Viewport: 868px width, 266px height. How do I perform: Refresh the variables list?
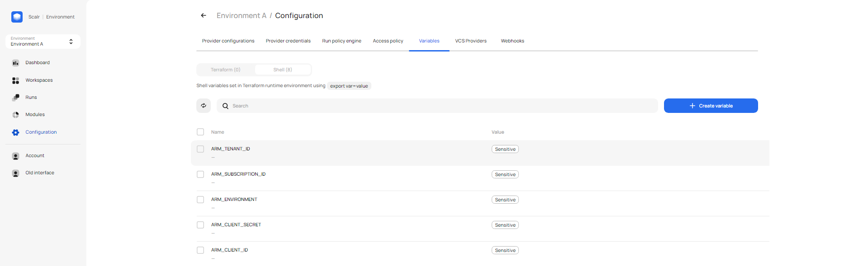pyautogui.click(x=204, y=106)
